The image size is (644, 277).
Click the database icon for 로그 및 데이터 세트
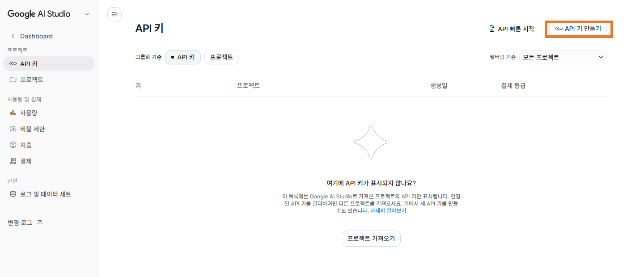13,194
